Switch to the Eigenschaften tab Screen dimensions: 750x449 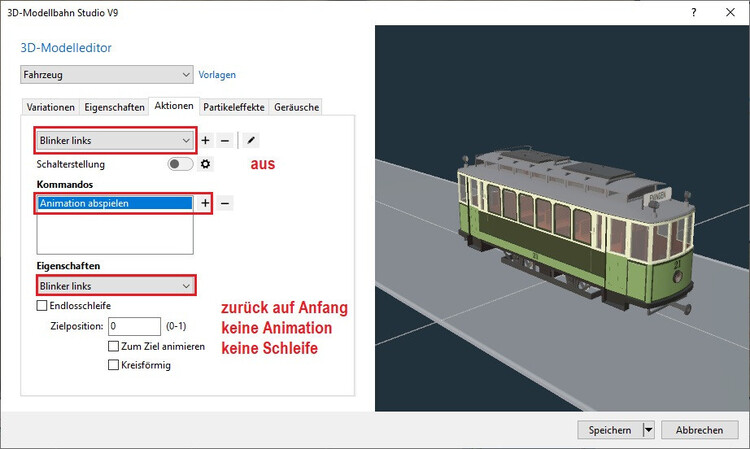[x=114, y=107]
